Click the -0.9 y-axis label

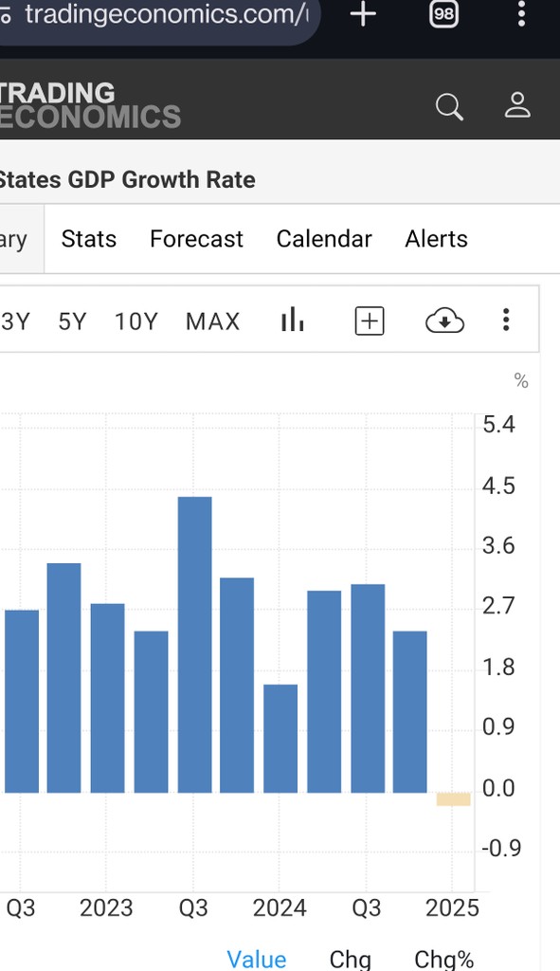(501, 848)
